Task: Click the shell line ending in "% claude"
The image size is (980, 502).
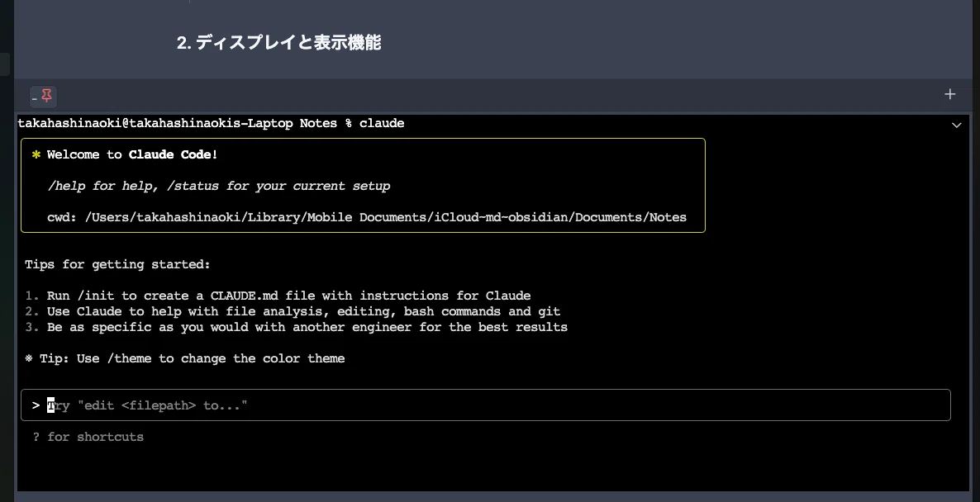Action: click(x=212, y=124)
